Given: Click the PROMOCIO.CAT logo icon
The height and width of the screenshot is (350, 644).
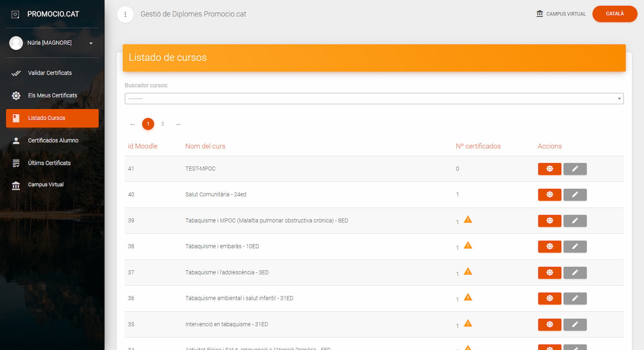Looking at the screenshot, I should pyautogui.click(x=15, y=15).
